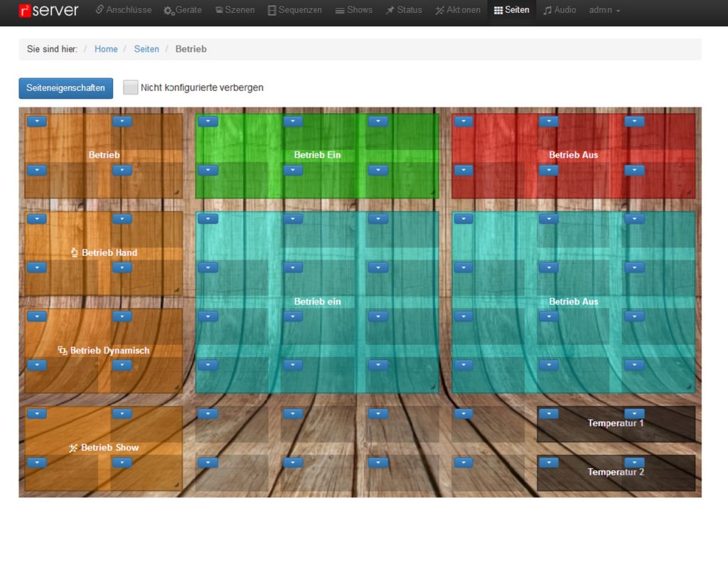Click the Seiteneigenschaften button
Viewport: 728px width, 587px height.
pos(65,88)
